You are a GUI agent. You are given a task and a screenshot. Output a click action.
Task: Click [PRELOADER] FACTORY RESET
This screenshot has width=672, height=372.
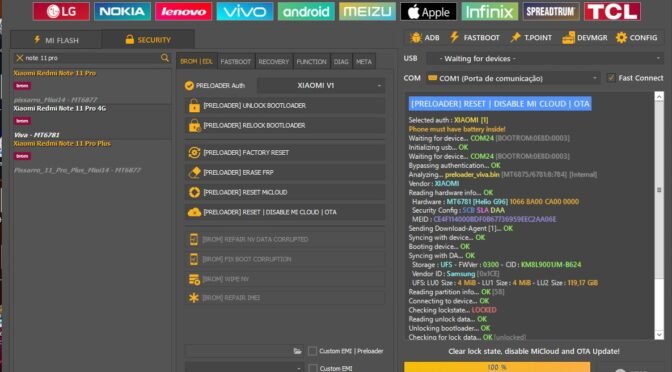(285, 153)
